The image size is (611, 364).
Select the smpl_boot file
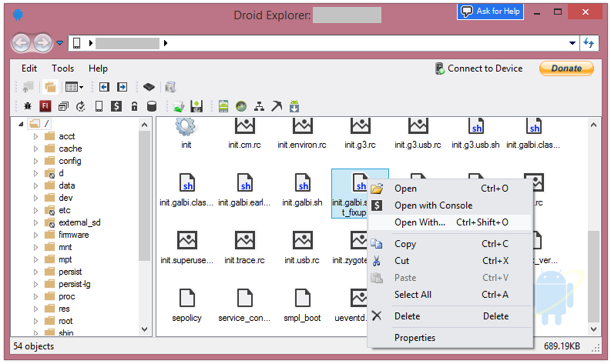(x=302, y=306)
